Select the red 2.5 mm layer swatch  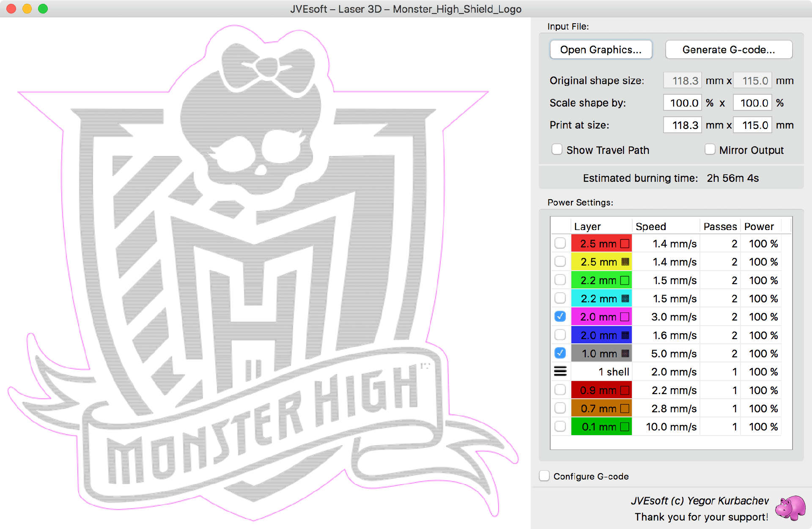click(601, 244)
